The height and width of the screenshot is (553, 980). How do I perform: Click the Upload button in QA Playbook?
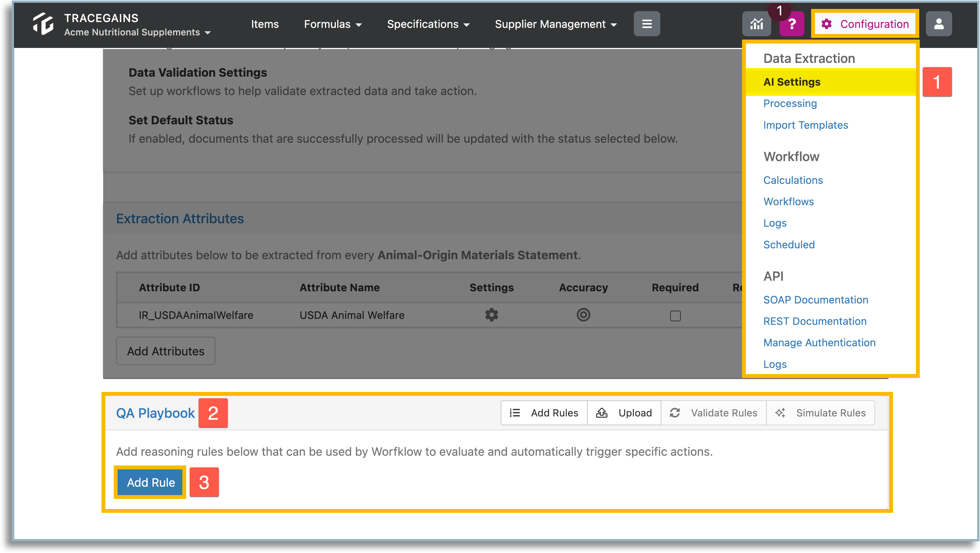point(624,413)
